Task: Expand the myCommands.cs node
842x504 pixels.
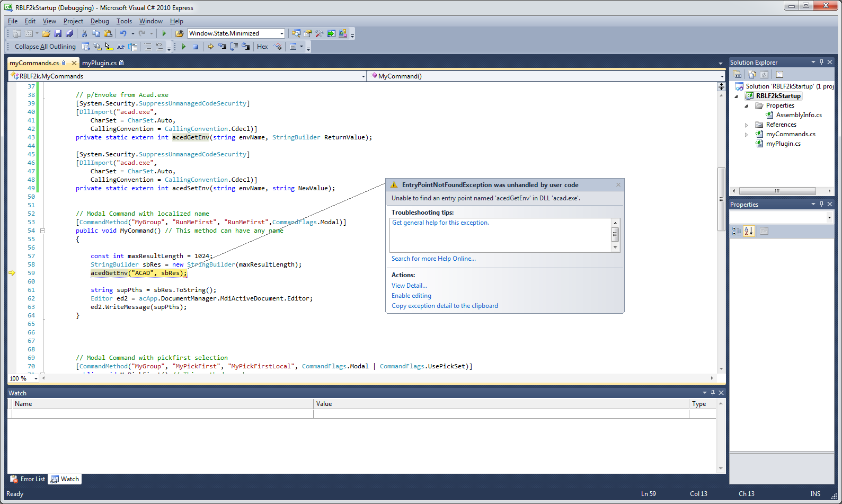Action: pos(747,135)
